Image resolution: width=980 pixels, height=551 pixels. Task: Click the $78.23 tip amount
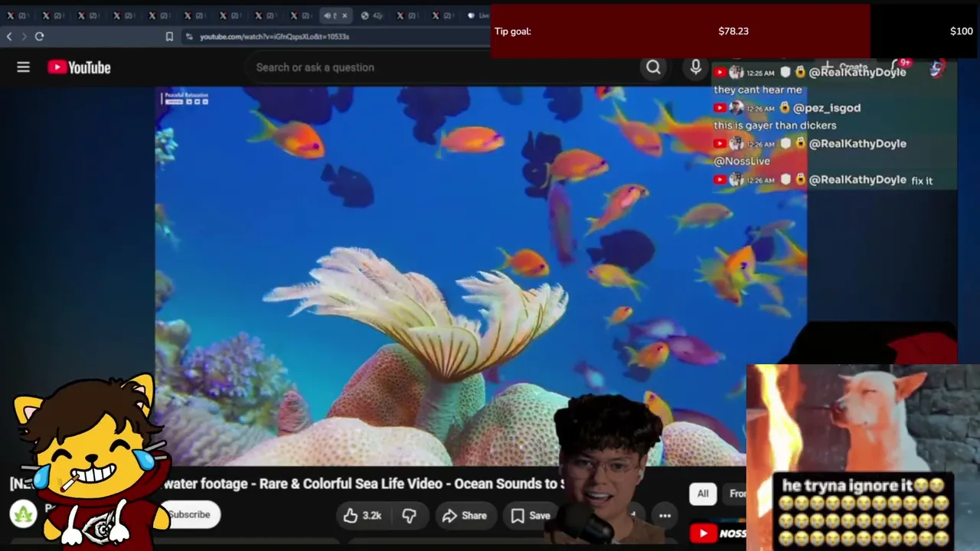(x=733, y=31)
